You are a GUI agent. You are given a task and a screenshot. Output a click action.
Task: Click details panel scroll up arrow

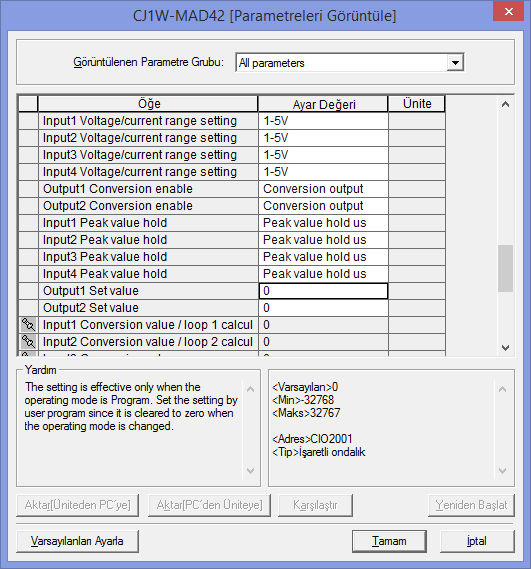click(503, 389)
